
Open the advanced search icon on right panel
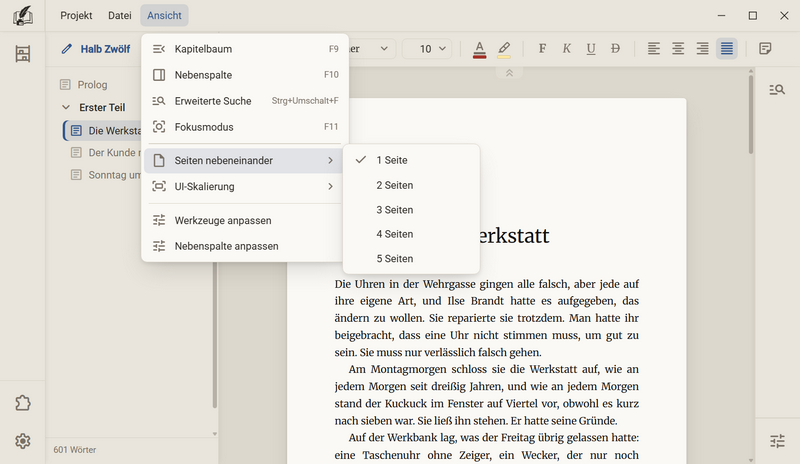(777, 90)
